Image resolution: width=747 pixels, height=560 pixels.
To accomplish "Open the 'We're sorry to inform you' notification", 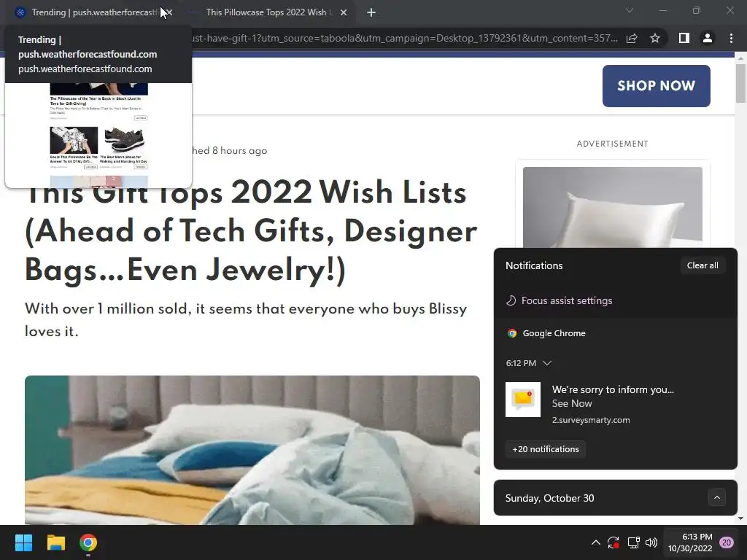I will pos(615,404).
